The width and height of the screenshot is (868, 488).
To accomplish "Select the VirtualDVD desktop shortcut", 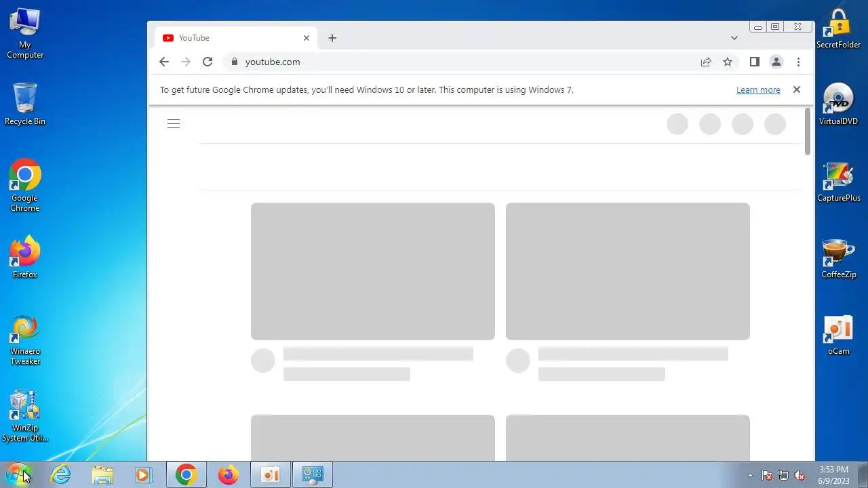I will pyautogui.click(x=839, y=104).
